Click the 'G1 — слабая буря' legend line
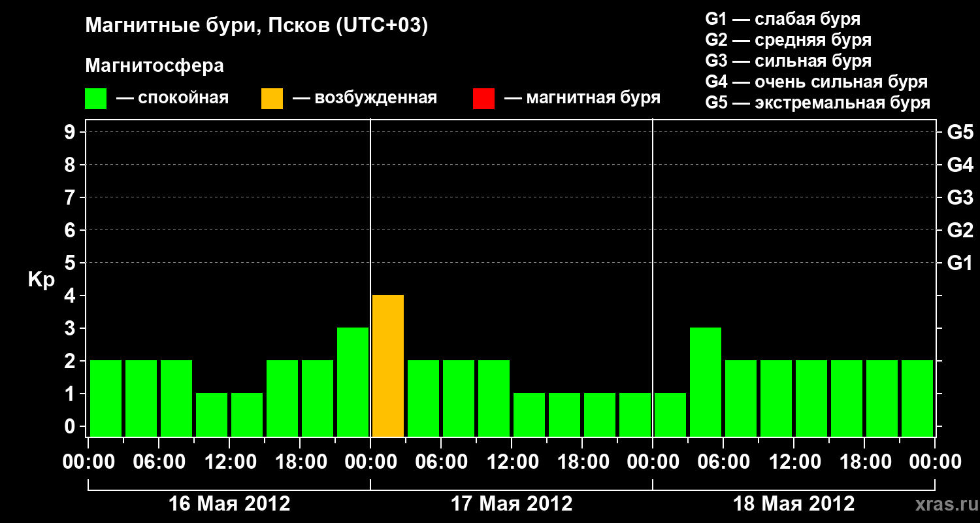 (x=783, y=19)
